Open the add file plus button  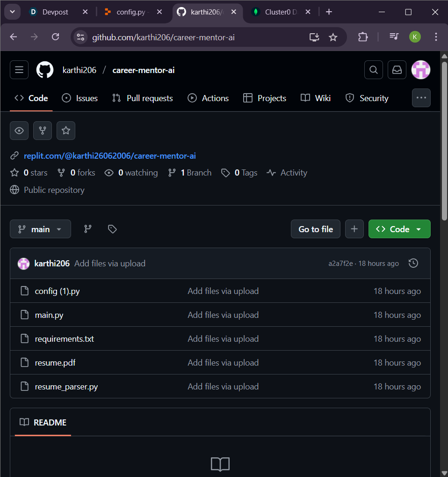(354, 229)
